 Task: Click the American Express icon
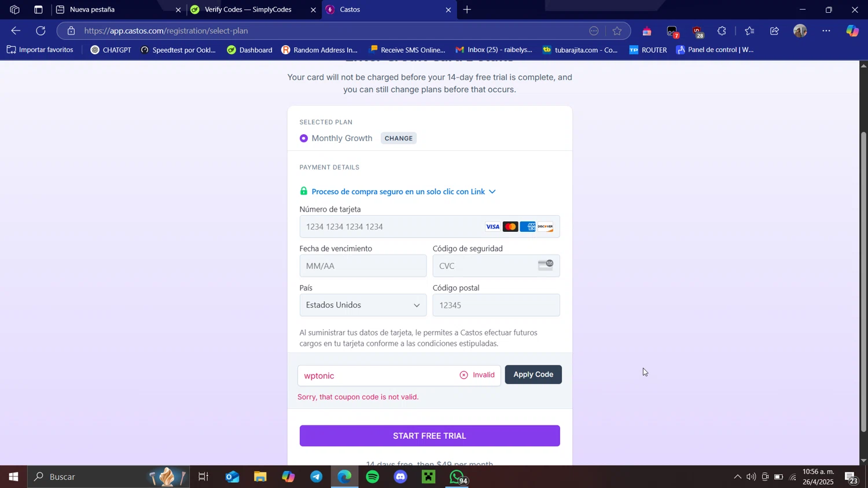click(528, 227)
